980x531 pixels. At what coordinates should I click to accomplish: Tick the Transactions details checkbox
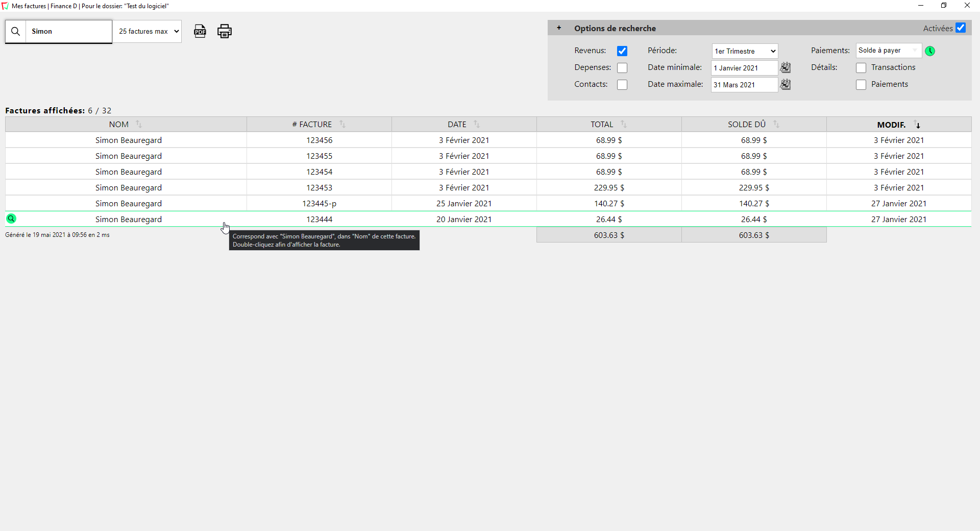(861, 68)
